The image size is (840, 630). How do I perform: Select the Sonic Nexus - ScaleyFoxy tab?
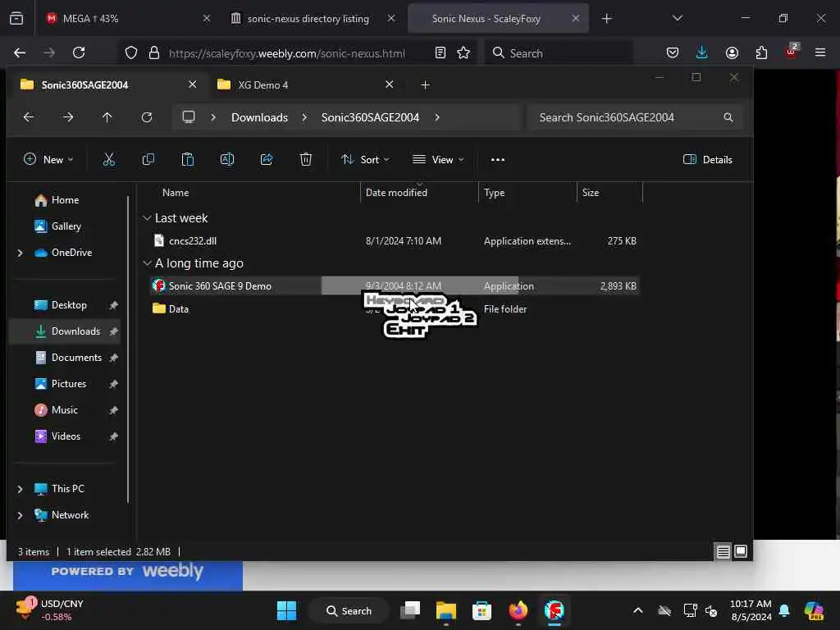(x=498, y=19)
